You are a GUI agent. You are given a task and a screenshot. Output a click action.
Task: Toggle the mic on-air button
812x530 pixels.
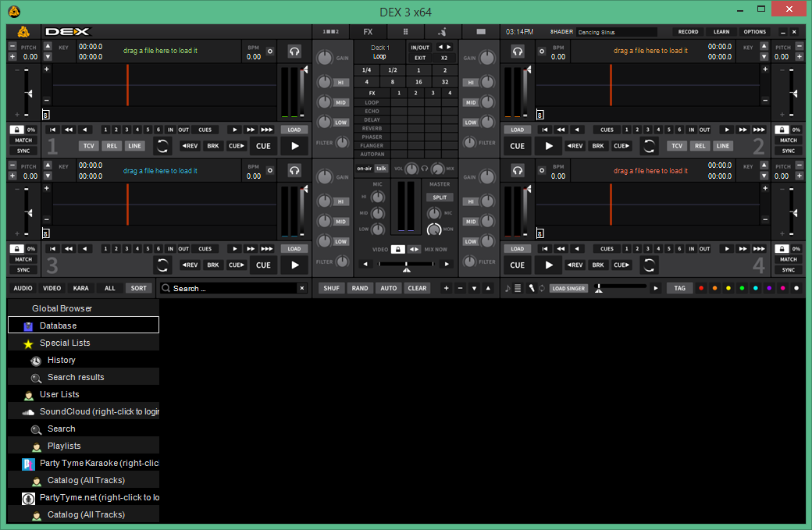click(364, 169)
